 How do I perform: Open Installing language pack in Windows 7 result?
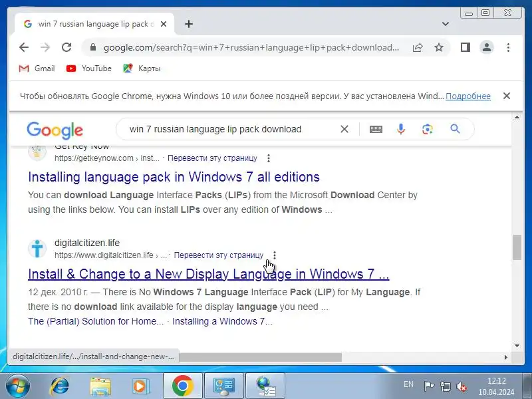tap(174, 177)
